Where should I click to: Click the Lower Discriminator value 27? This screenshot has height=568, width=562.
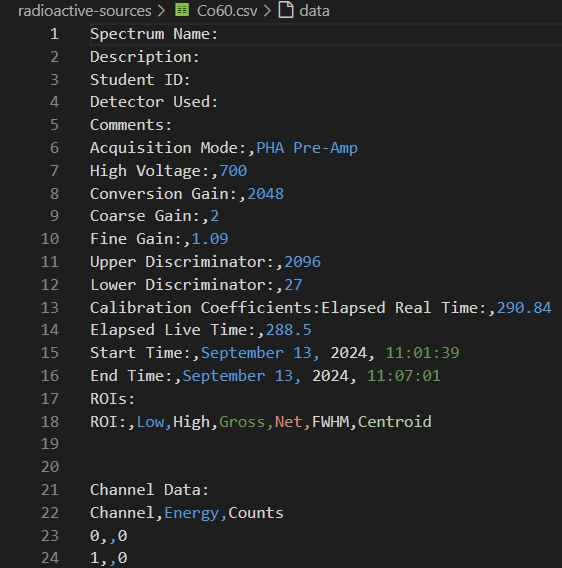(x=293, y=285)
